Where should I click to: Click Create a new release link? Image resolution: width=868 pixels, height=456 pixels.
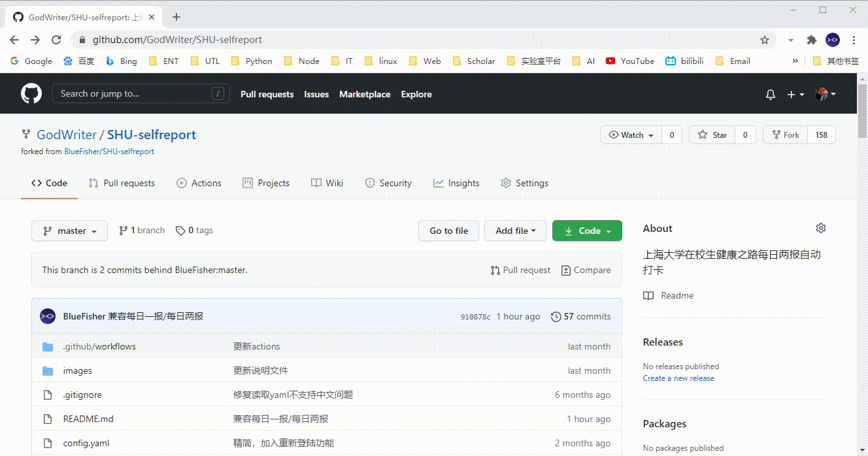tap(678, 378)
